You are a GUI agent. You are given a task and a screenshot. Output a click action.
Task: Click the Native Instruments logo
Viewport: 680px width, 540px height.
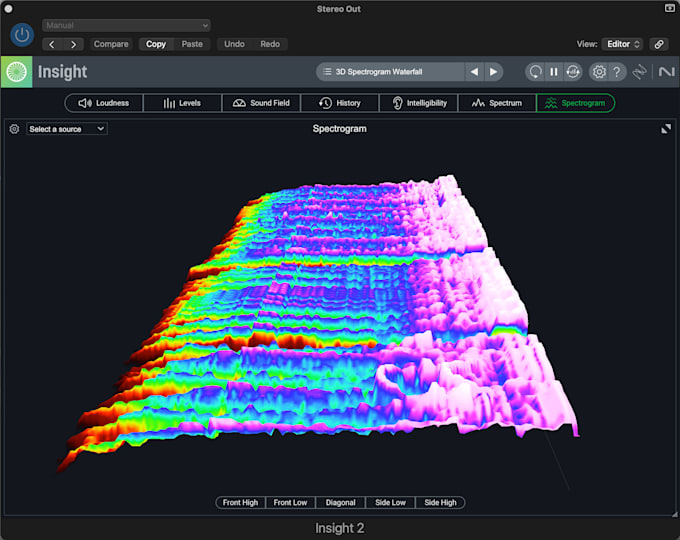click(x=667, y=72)
